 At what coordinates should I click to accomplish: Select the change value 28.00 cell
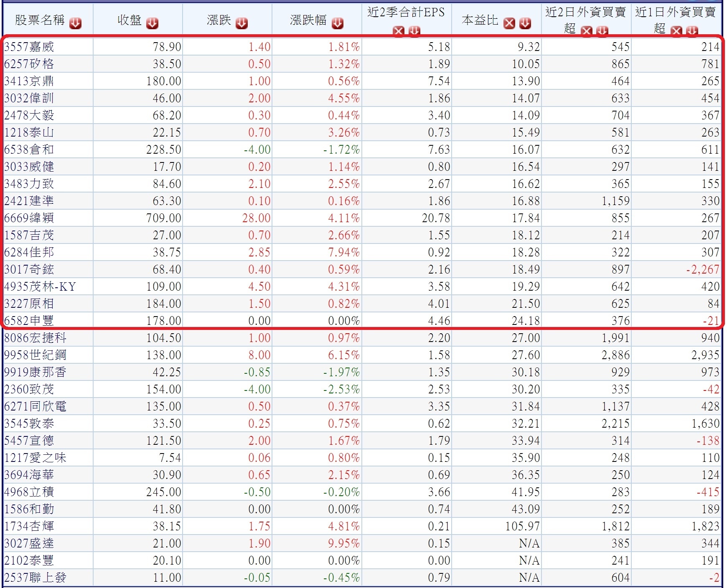[227, 218]
